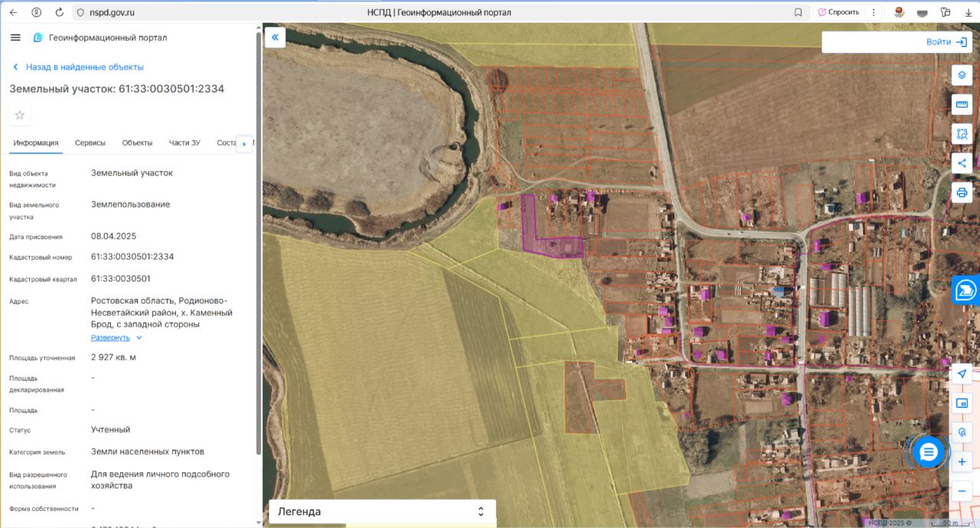
Task: Click the cadastral quarter value 61:33:0030501
Action: click(121, 279)
